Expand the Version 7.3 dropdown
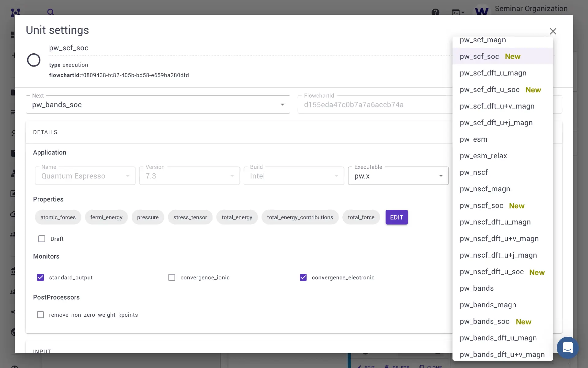 (233, 176)
